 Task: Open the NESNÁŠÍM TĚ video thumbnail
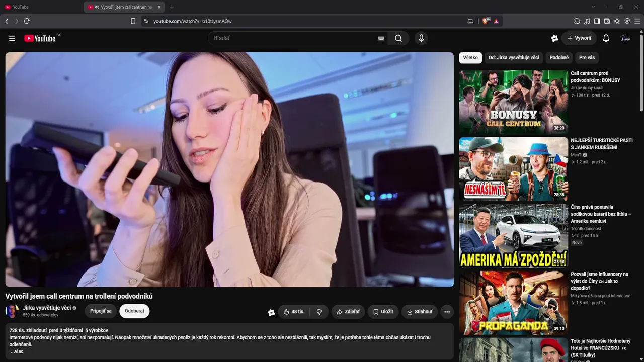(x=513, y=169)
